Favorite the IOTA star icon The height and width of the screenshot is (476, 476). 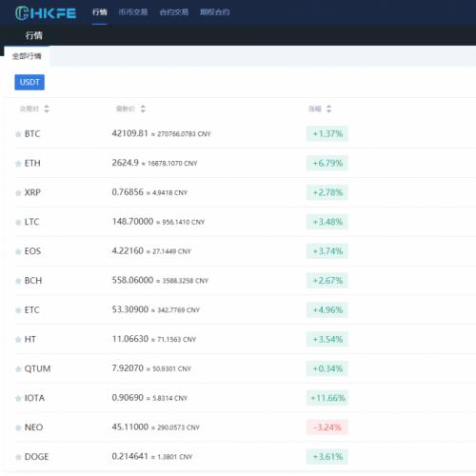coord(18,398)
